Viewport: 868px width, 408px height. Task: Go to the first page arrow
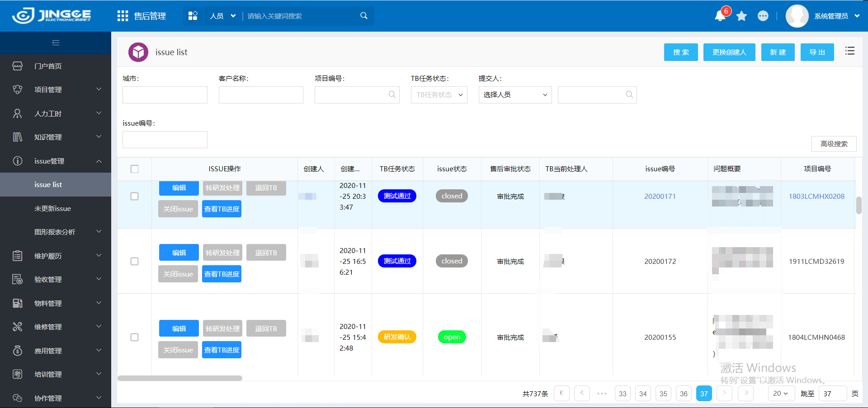(561, 393)
